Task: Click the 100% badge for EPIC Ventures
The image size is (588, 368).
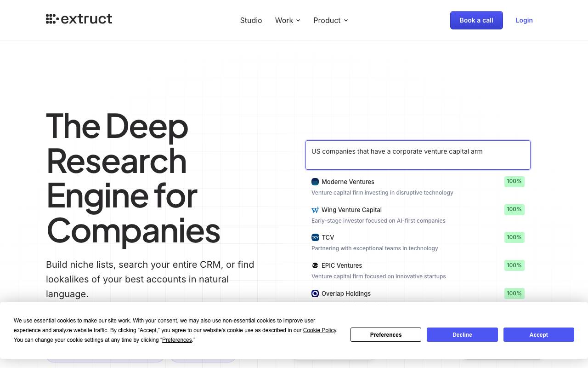Action: [514, 265]
